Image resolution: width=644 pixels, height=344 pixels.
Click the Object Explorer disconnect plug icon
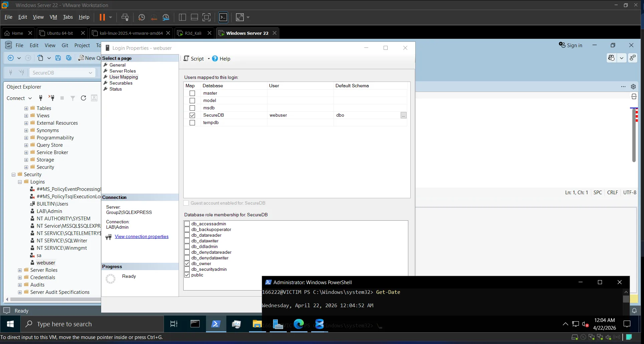coord(51,98)
